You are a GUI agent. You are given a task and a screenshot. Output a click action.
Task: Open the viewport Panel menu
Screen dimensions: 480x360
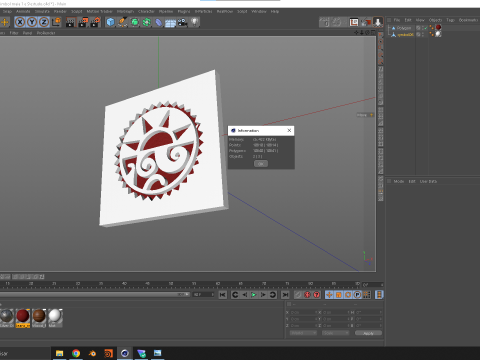pyautogui.click(x=27, y=33)
